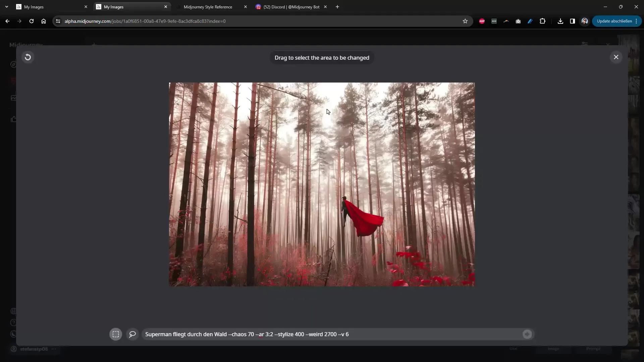The image size is (644, 362).
Task: Open the Chrome profile avatar
Action: click(584, 21)
